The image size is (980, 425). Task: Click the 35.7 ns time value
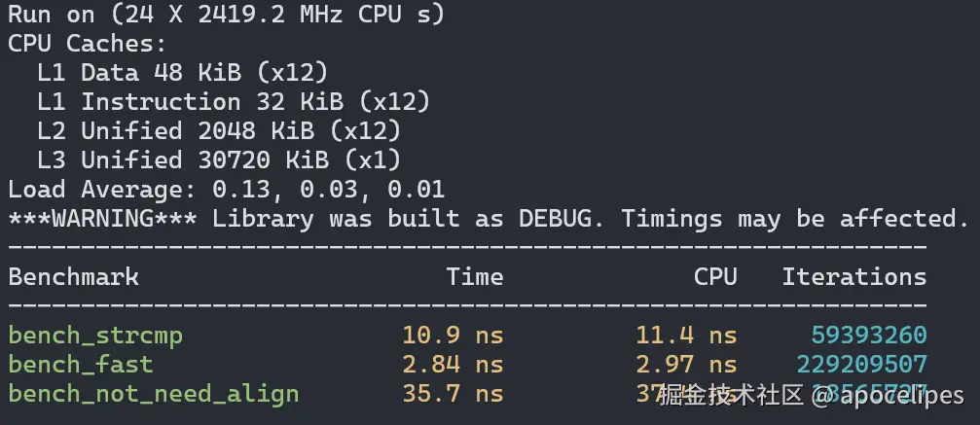[x=454, y=394]
